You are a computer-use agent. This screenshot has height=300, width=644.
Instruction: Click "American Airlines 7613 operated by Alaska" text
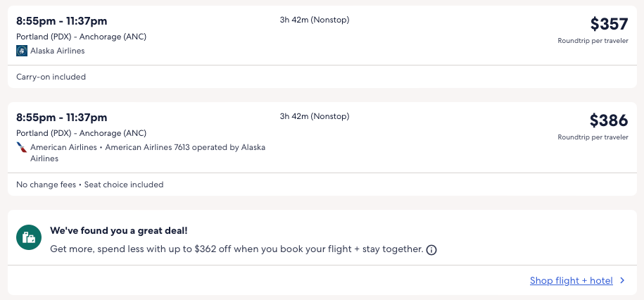point(184,147)
